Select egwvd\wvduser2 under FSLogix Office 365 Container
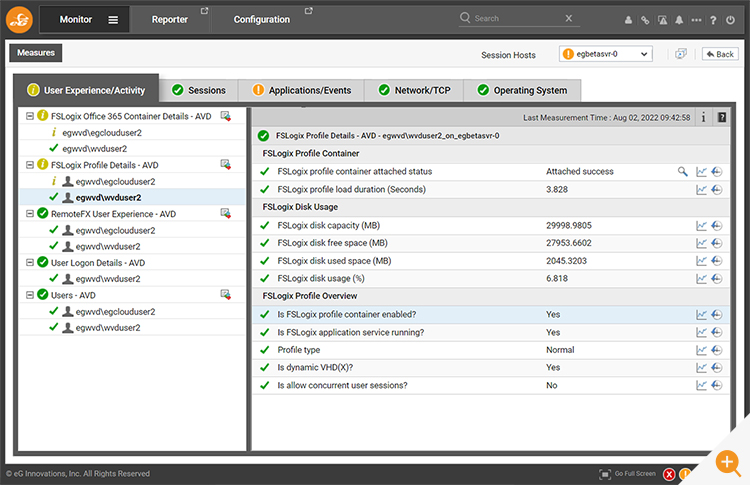Screen dimensions: 750x485 (x=95, y=149)
